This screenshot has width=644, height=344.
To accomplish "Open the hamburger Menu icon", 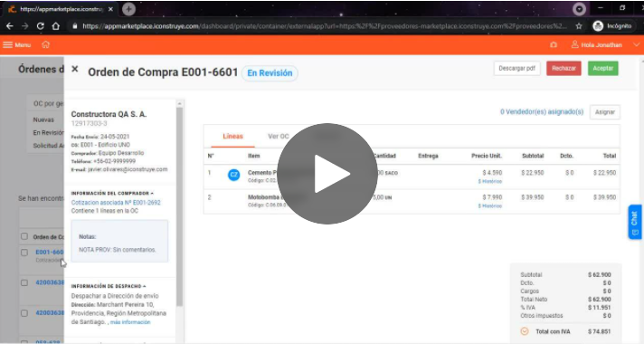I will [7, 44].
